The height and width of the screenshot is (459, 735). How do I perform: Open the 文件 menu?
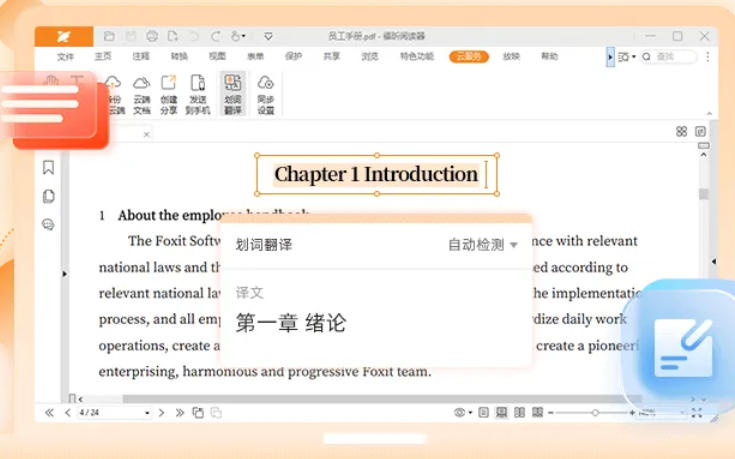(x=65, y=57)
